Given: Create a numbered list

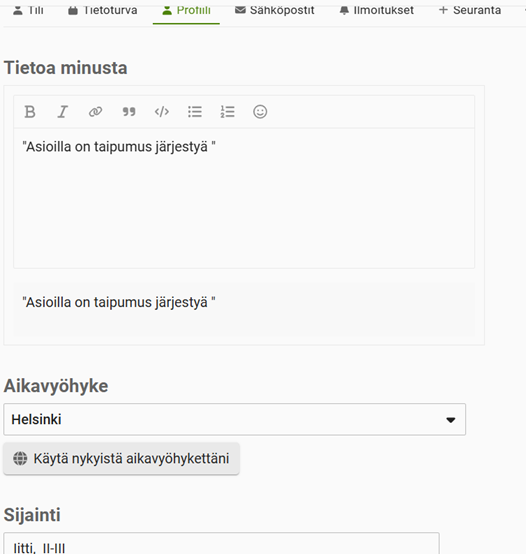Looking at the screenshot, I should [x=227, y=112].
